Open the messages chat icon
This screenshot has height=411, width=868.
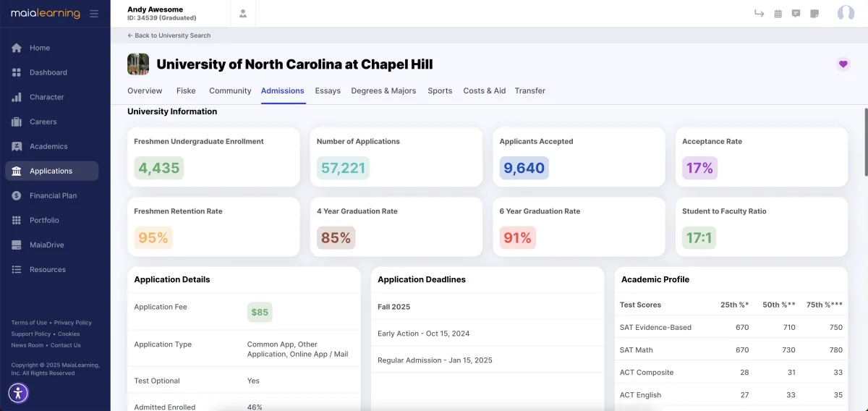click(796, 13)
